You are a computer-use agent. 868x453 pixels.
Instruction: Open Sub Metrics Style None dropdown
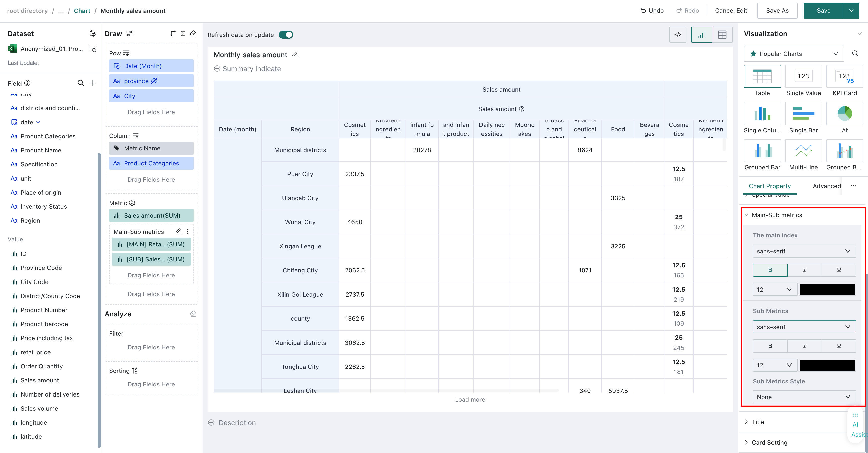[804, 397]
